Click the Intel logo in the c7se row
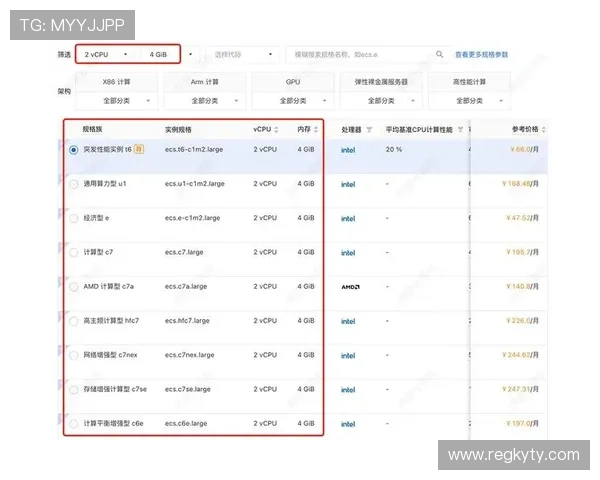 (x=348, y=390)
